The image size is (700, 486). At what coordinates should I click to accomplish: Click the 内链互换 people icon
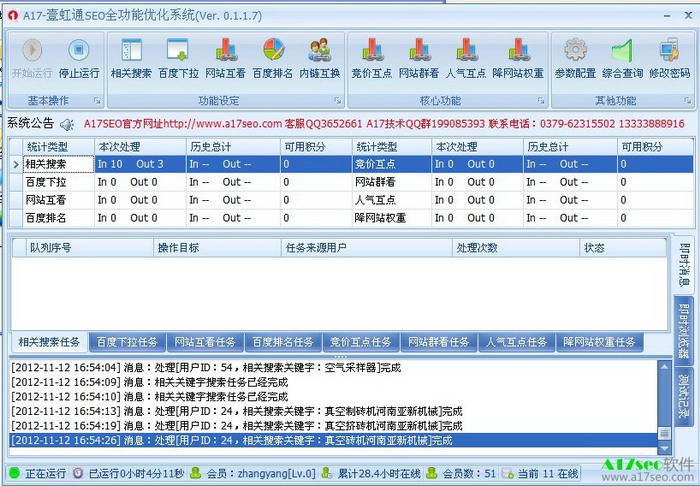[x=320, y=50]
